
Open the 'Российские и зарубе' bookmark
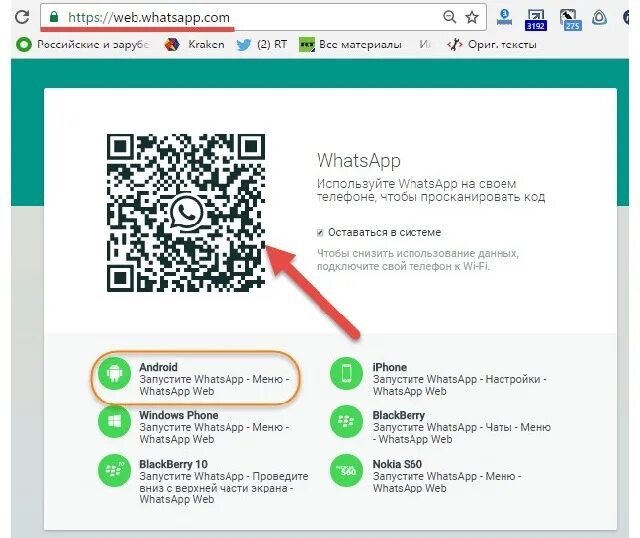[83, 44]
